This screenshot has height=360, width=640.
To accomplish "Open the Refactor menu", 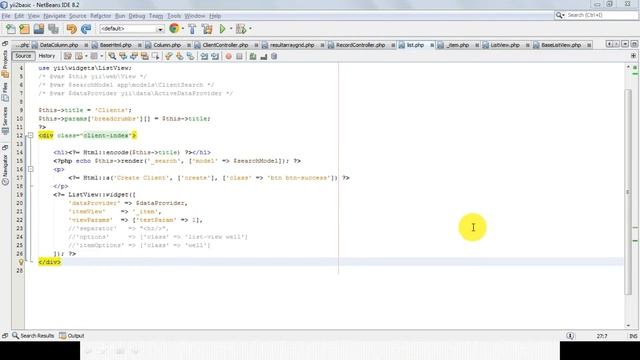I will click(100, 16).
